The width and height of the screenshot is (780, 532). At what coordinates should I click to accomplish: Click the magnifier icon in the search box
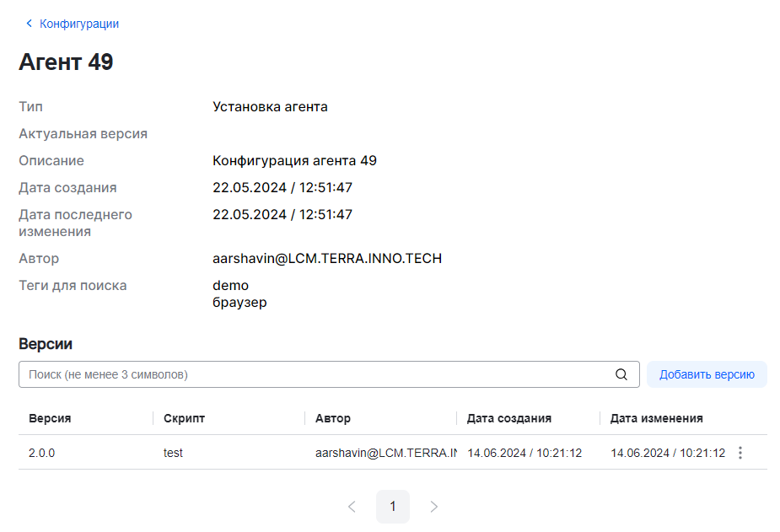[621, 374]
